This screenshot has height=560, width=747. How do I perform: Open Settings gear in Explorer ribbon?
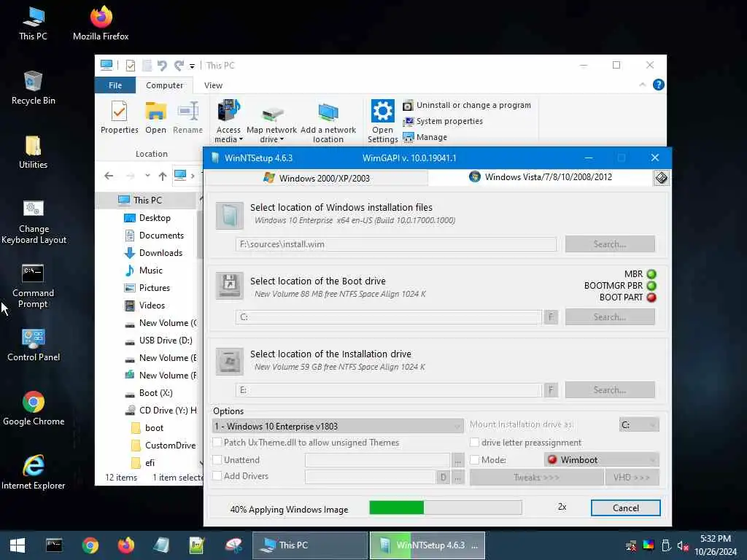[x=382, y=121]
